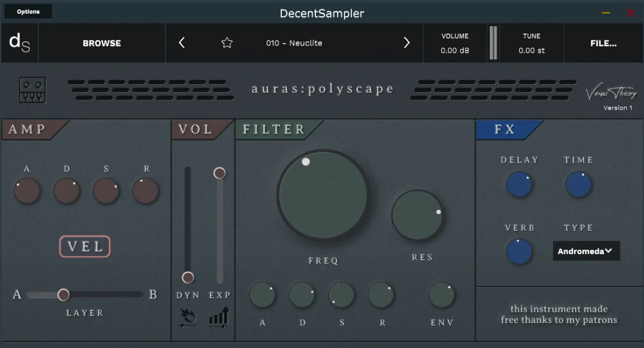Click the dynamics flame icon below DYN
644x348 pixels.
coord(188,317)
